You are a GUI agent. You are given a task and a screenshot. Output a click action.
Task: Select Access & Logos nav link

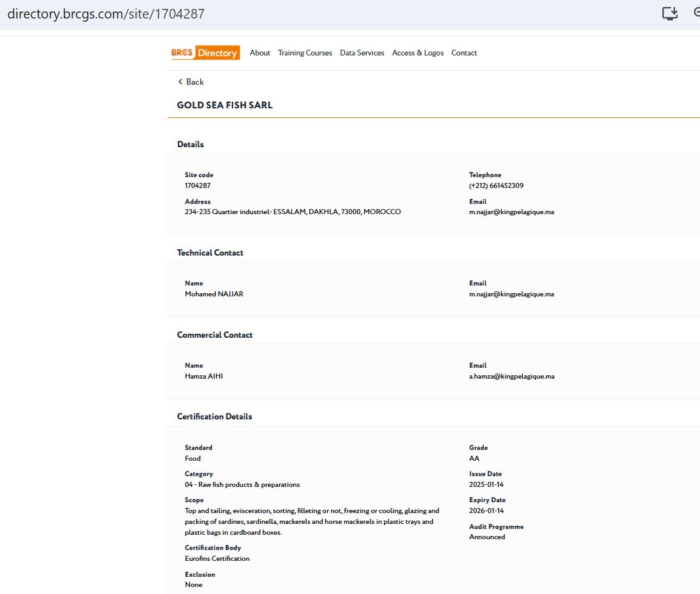click(418, 53)
